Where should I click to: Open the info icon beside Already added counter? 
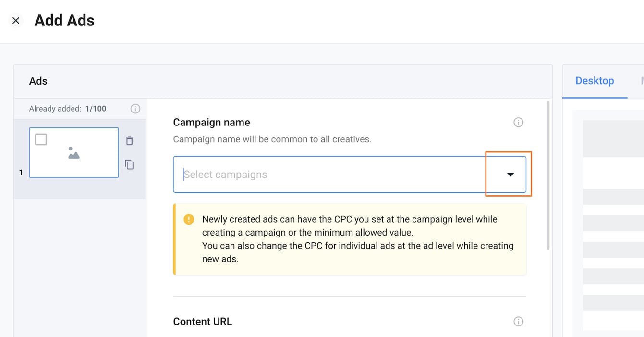(135, 108)
